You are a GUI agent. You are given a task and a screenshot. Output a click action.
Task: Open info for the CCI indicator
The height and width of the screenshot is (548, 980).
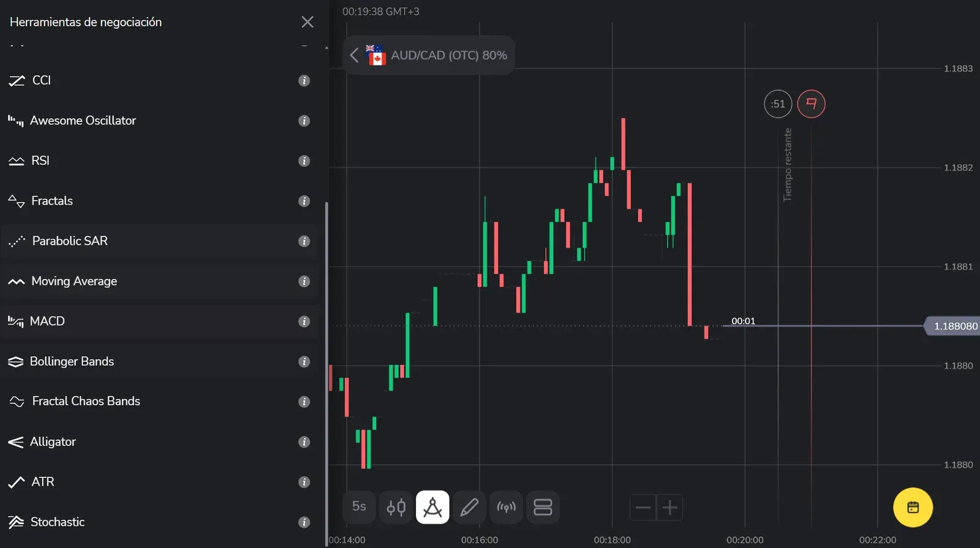pyautogui.click(x=304, y=81)
